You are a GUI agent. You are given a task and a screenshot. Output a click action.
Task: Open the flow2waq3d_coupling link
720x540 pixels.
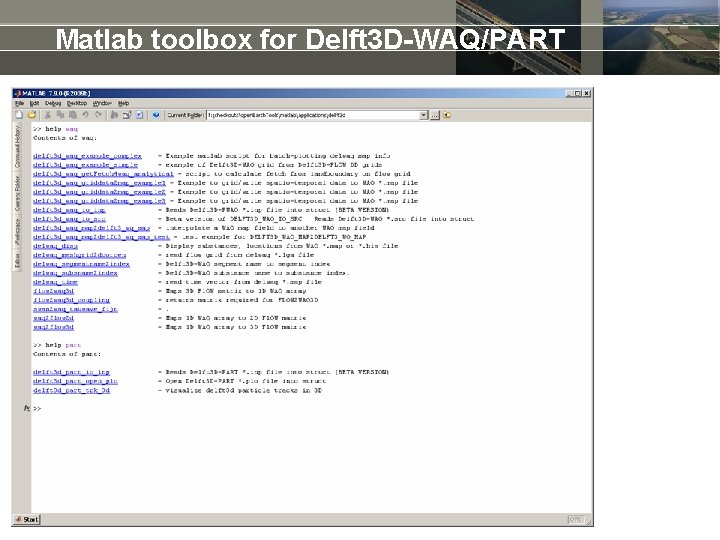point(71,300)
